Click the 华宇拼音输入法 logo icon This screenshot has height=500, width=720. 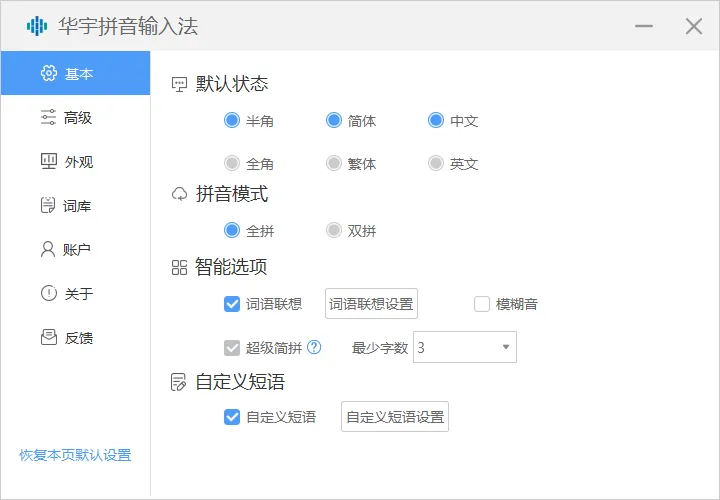coord(37,26)
